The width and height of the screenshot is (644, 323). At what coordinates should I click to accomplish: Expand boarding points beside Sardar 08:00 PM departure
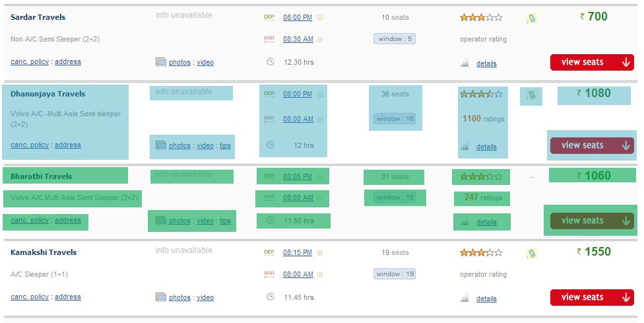pyautogui.click(x=320, y=18)
